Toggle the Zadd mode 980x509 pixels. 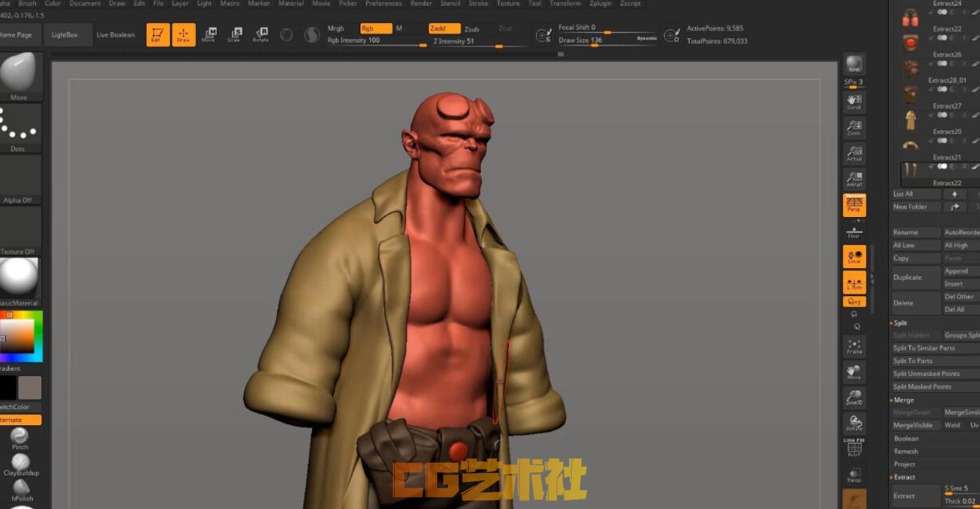coord(444,29)
